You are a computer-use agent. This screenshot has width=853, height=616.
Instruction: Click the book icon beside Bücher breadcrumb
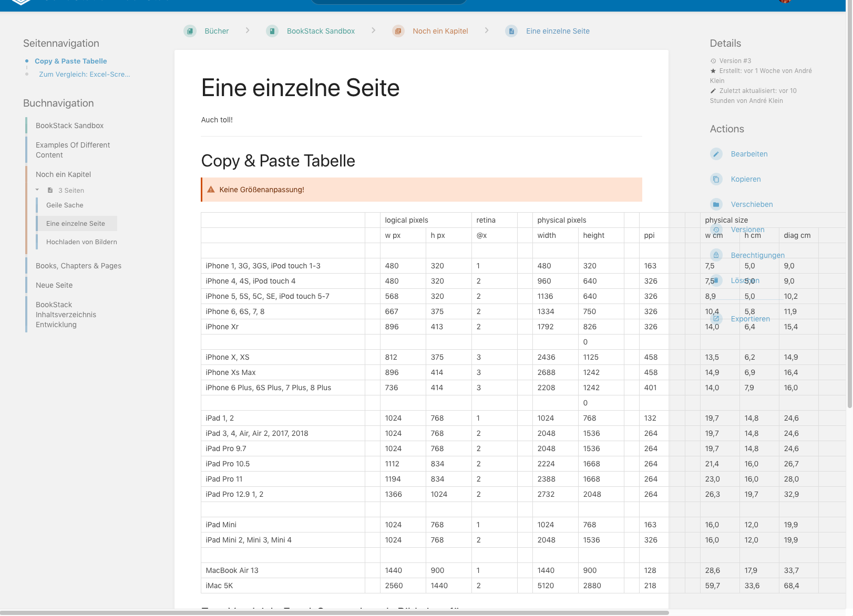(189, 30)
